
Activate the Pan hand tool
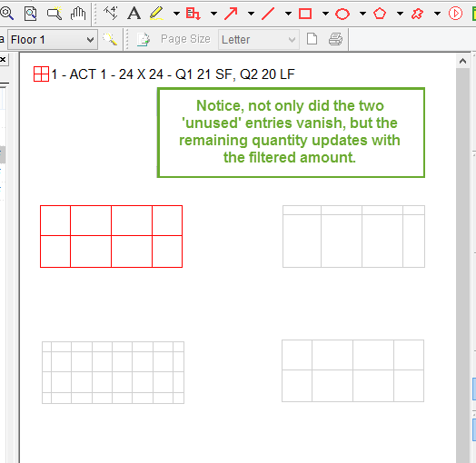click(78, 14)
